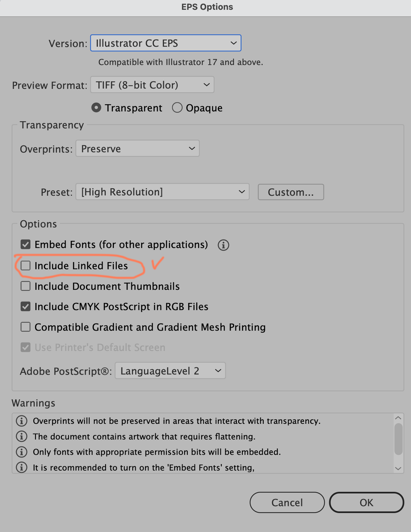This screenshot has width=411, height=532.
Task: Expand the Overprints dropdown
Action: tap(137, 149)
